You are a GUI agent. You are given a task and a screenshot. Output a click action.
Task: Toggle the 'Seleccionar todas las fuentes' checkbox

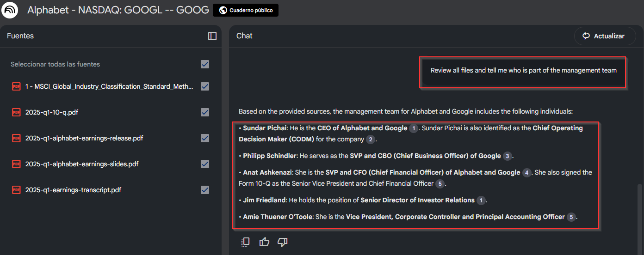(x=205, y=64)
